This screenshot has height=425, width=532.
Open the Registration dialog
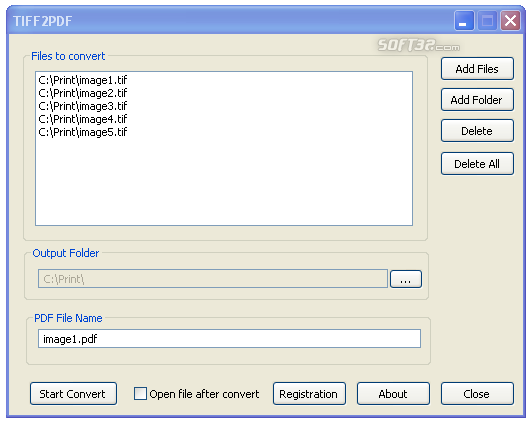(x=309, y=394)
